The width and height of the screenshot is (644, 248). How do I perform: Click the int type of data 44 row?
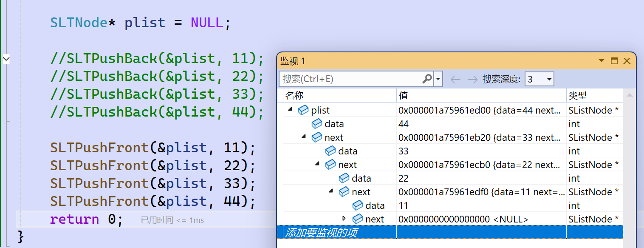[574, 124]
